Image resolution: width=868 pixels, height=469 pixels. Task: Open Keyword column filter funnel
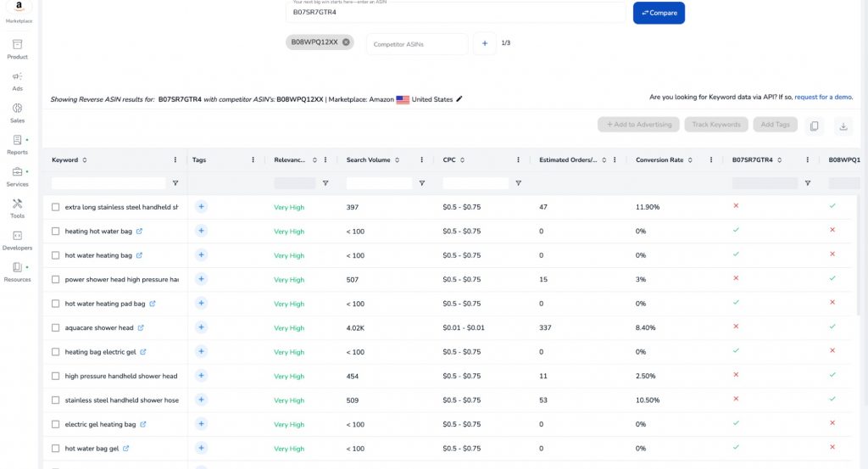(x=175, y=182)
